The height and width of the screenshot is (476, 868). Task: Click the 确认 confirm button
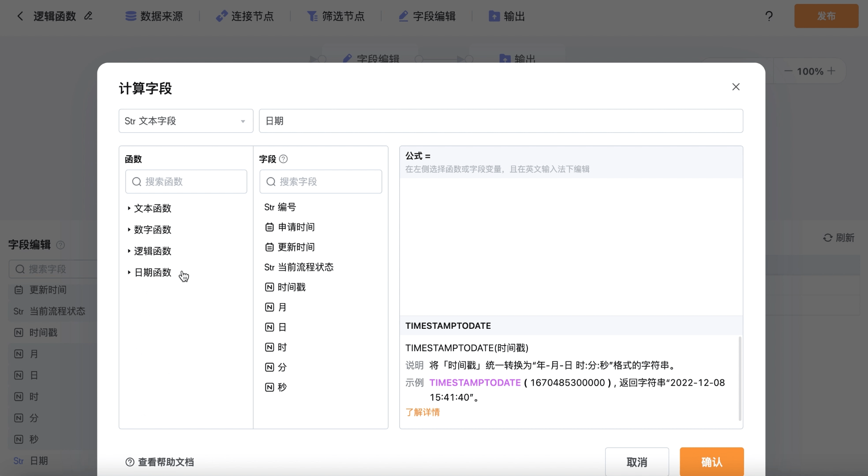[x=711, y=462]
